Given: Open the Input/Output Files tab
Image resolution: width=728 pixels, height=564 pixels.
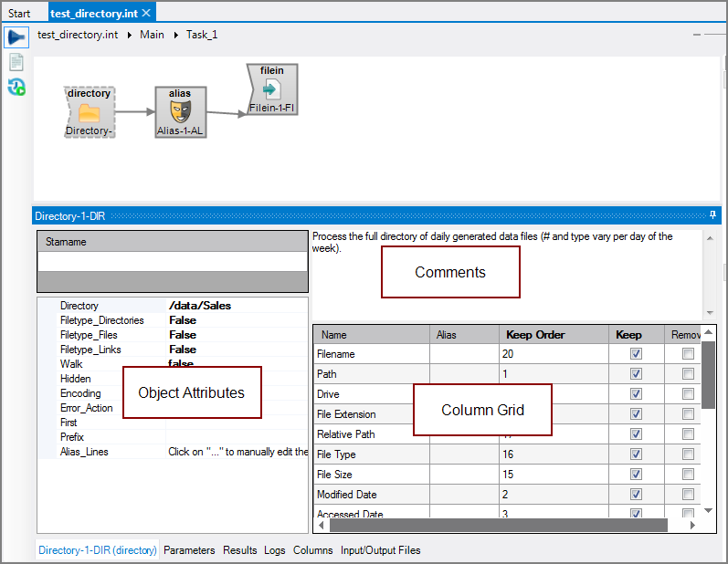Looking at the screenshot, I should [380, 550].
